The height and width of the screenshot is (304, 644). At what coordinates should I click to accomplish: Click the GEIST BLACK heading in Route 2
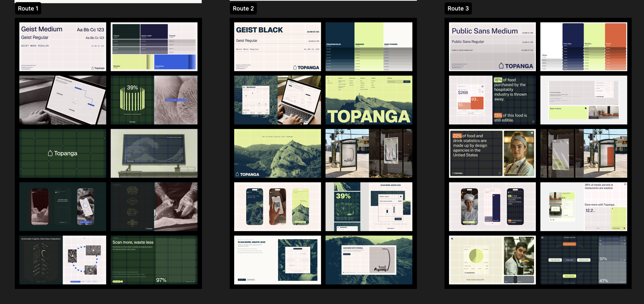(x=259, y=30)
